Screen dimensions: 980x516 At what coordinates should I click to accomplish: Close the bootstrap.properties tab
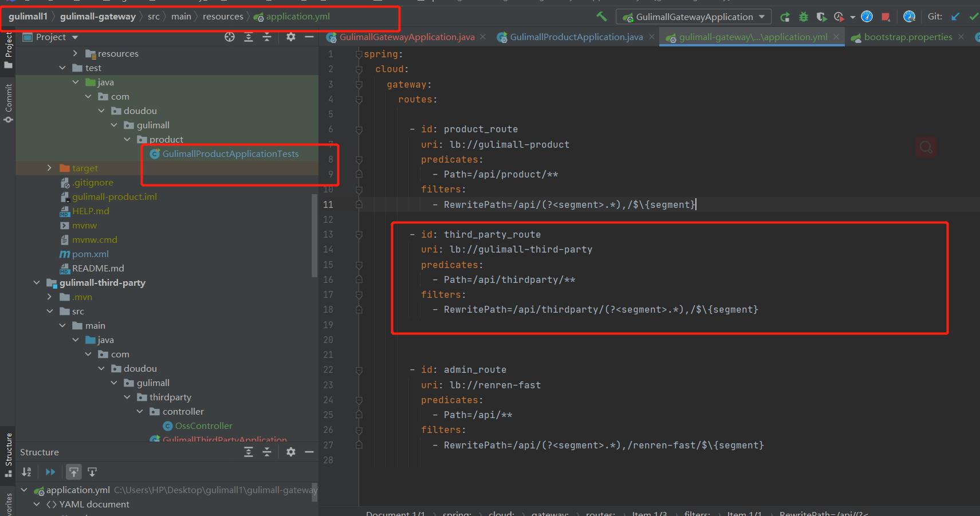point(961,37)
